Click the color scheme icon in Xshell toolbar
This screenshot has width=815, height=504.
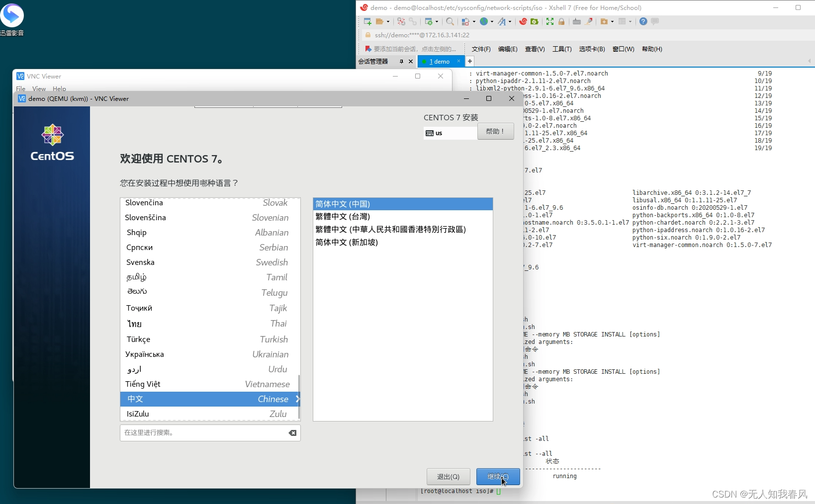[466, 21]
